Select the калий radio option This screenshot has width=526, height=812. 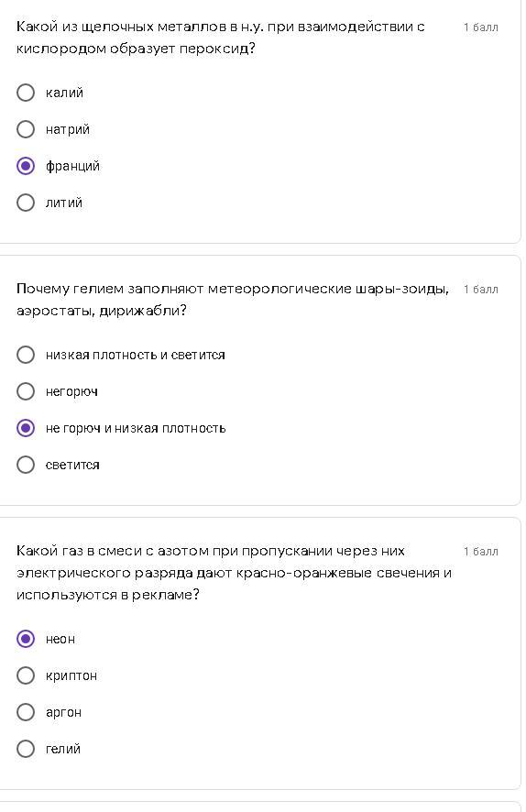click(x=26, y=93)
